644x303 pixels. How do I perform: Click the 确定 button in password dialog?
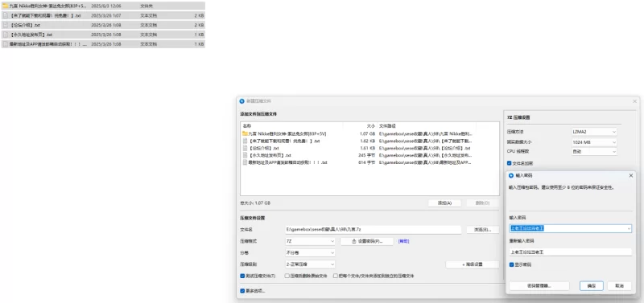592,286
